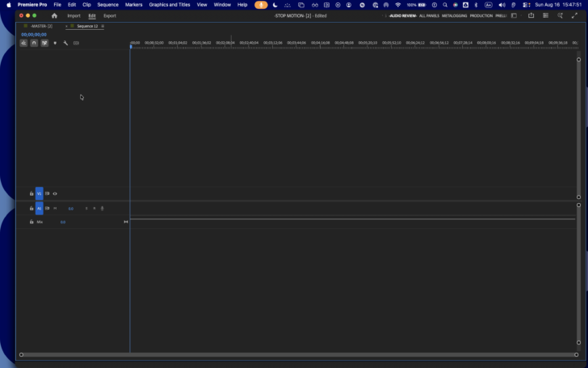Image resolution: width=588 pixels, height=368 pixels.
Task: Toggle linked selection button
Action: click(44, 43)
